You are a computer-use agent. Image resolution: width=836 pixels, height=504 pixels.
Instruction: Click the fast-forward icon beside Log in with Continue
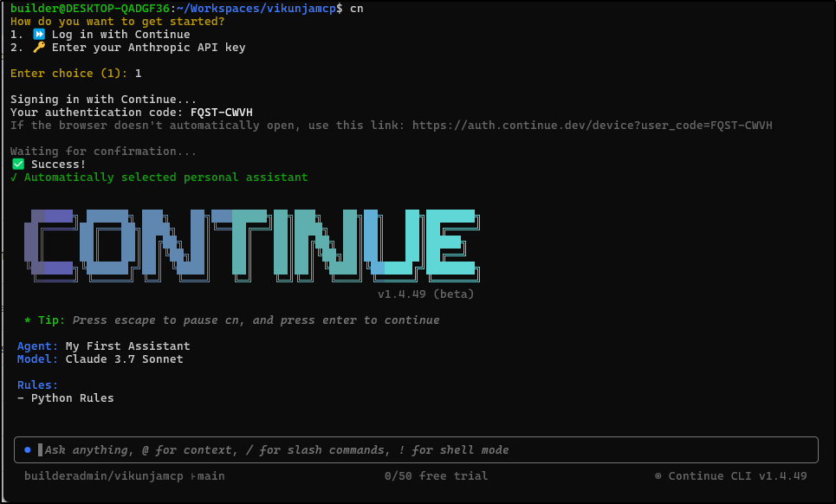[38, 35]
